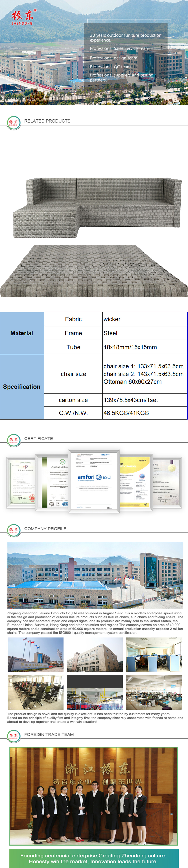Select the FOREIGN TRADE TEAM heading

pos(49,735)
